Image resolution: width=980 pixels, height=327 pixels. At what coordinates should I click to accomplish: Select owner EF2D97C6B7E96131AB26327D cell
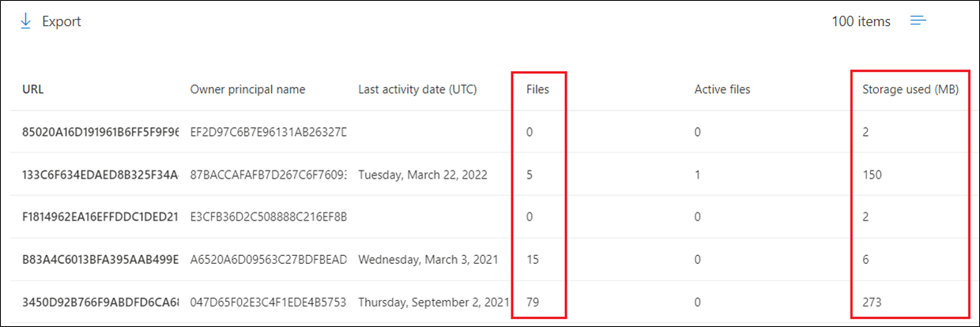coord(269,132)
